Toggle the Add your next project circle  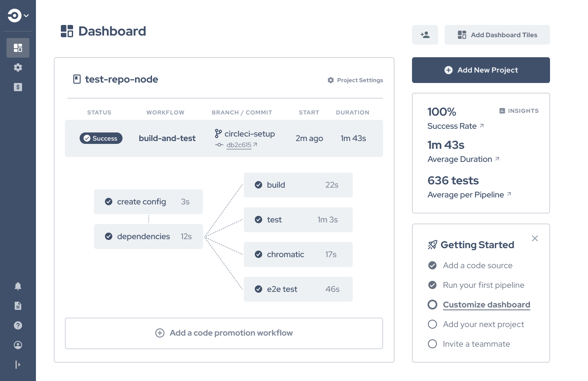(x=432, y=324)
